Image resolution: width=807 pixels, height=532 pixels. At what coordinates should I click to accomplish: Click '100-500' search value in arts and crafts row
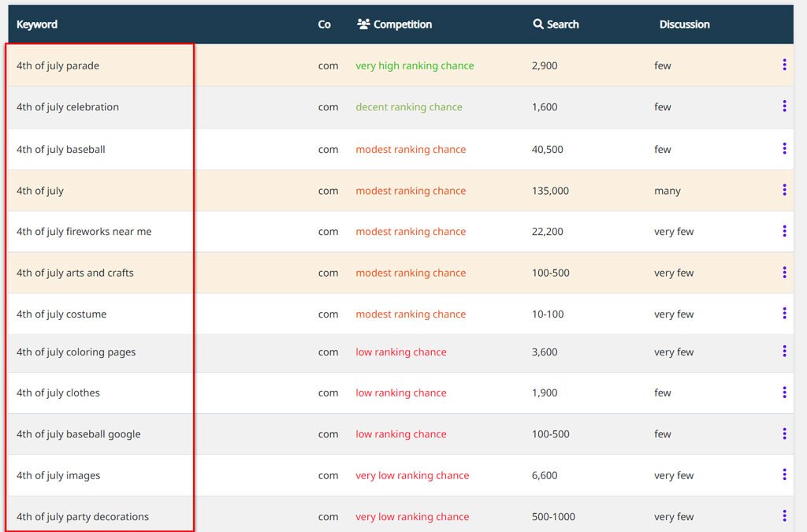click(x=551, y=273)
